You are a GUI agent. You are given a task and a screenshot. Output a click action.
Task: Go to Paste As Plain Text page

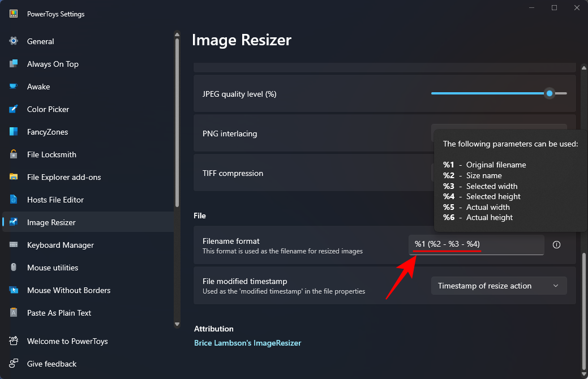tap(59, 313)
